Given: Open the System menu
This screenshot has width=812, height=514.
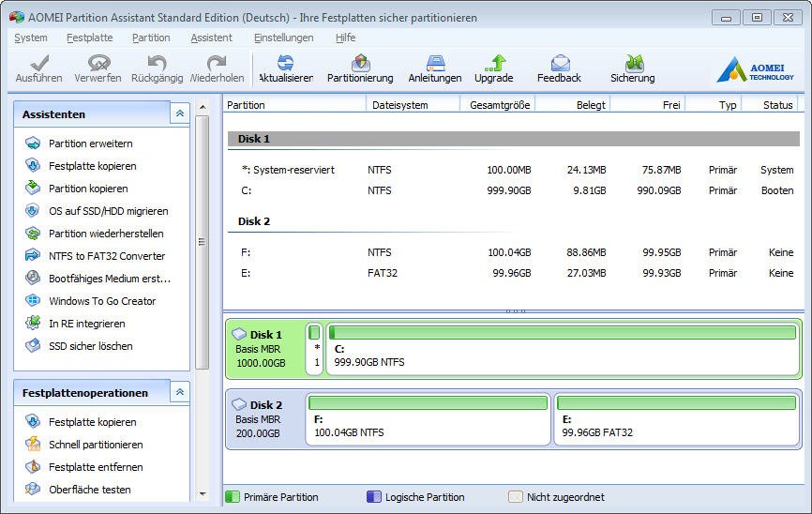Looking at the screenshot, I should tap(31, 38).
